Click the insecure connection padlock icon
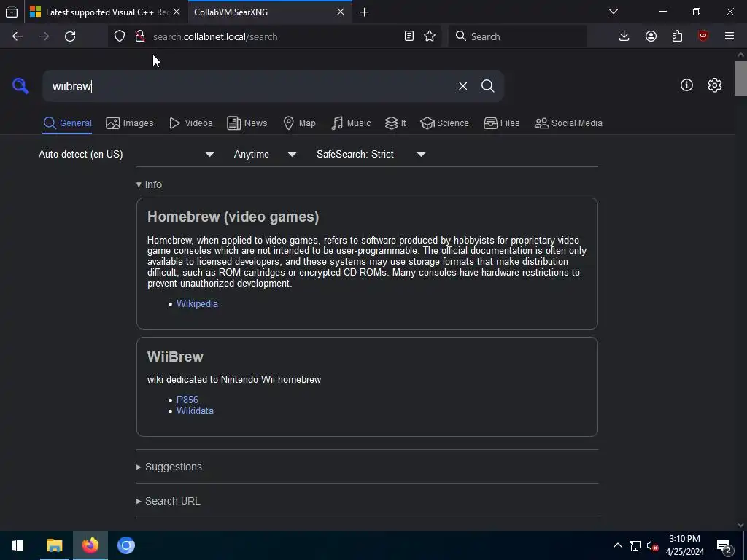The image size is (747, 560). click(x=139, y=36)
